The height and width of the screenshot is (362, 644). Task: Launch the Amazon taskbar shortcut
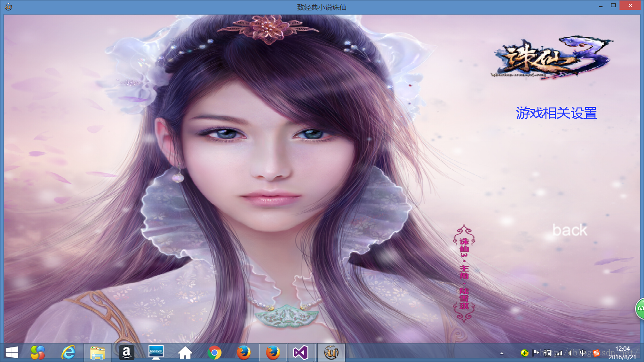(x=127, y=352)
